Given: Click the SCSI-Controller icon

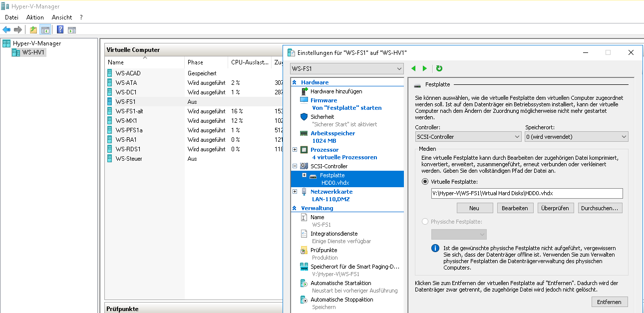Looking at the screenshot, I should (x=304, y=166).
